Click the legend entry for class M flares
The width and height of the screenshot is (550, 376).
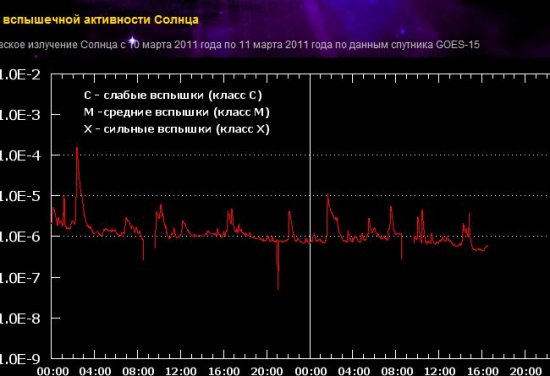click(176, 112)
